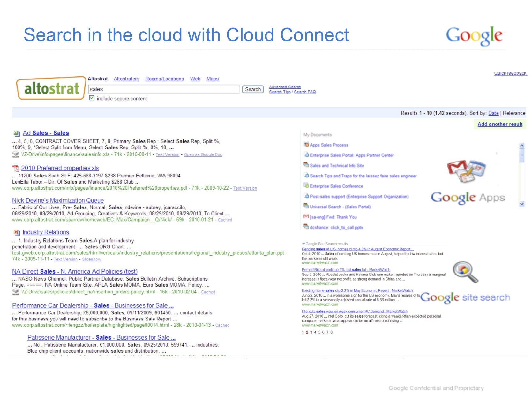Toggle the include secure content checkbox
The image size is (532, 399).
point(92,98)
